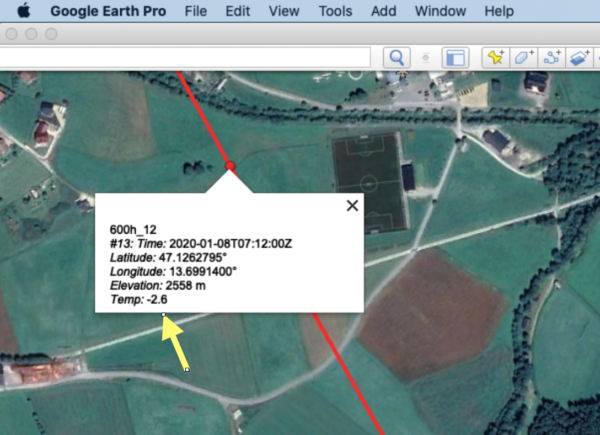Click the small dim button beside search

coord(426,58)
